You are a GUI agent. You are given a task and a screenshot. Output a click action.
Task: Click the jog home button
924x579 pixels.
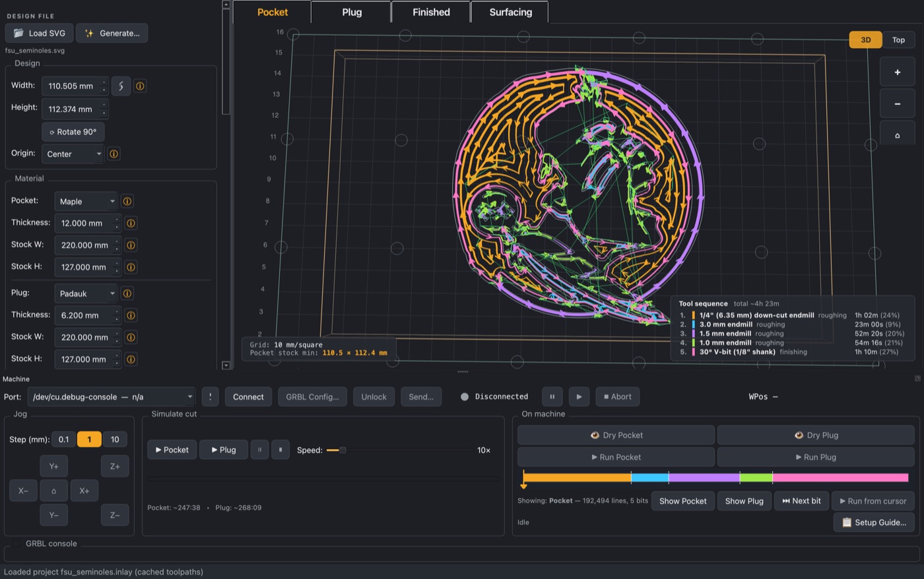(53, 491)
